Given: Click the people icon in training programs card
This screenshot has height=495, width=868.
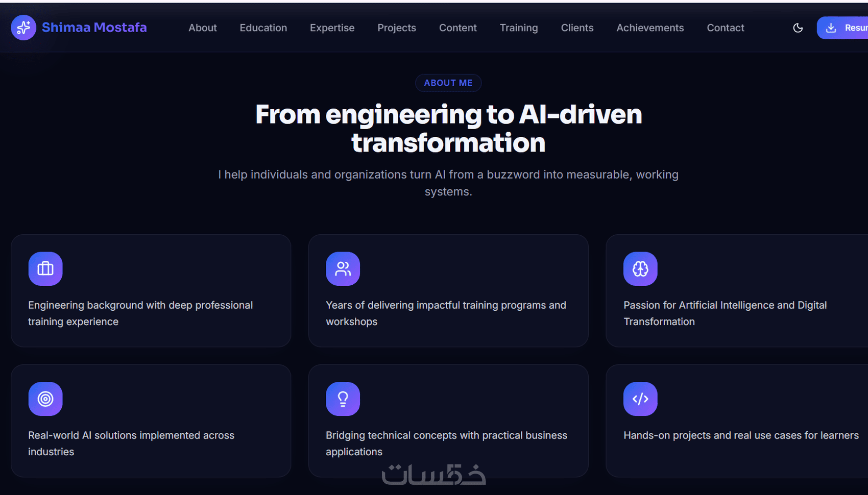Looking at the screenshot, I should click(x=343, y=269).
